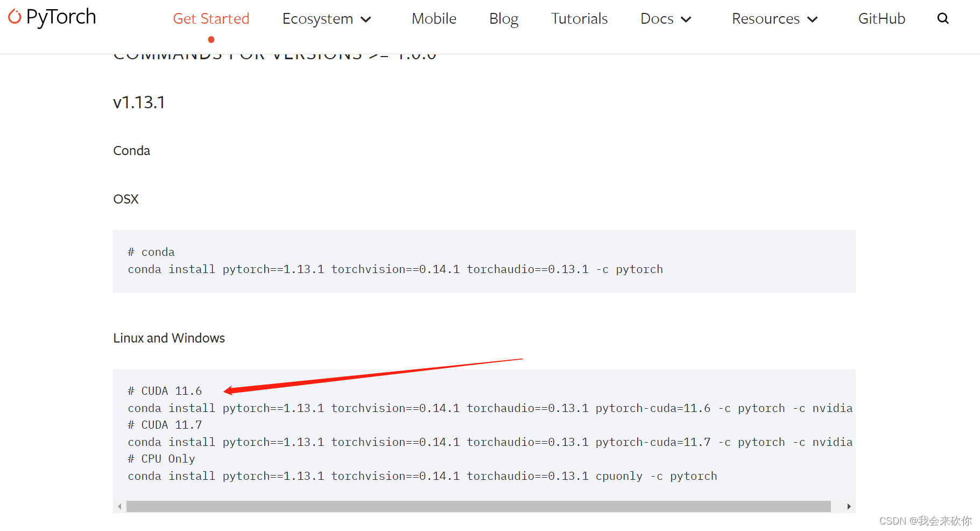Expand the Docs dropdown menu

point(666,19)
